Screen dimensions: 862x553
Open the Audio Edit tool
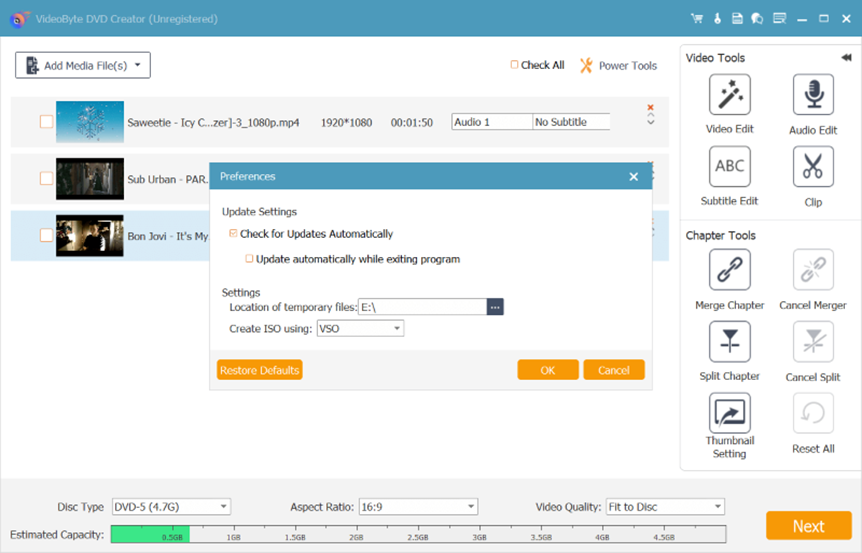tap(813, 95)
